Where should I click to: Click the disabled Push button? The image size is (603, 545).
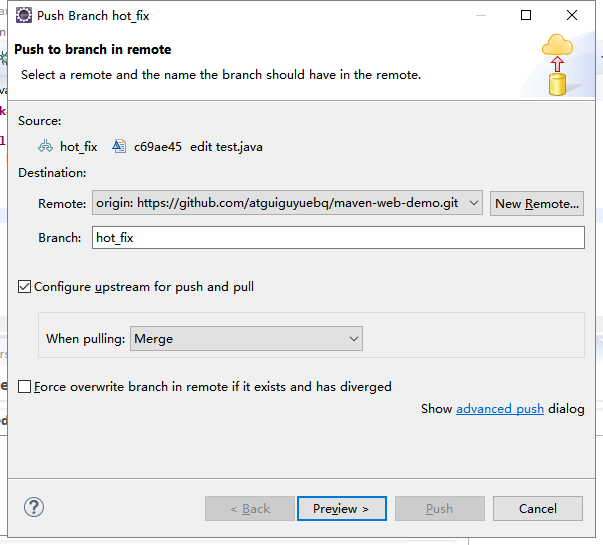pyautogui.click(x=440, y=508)
